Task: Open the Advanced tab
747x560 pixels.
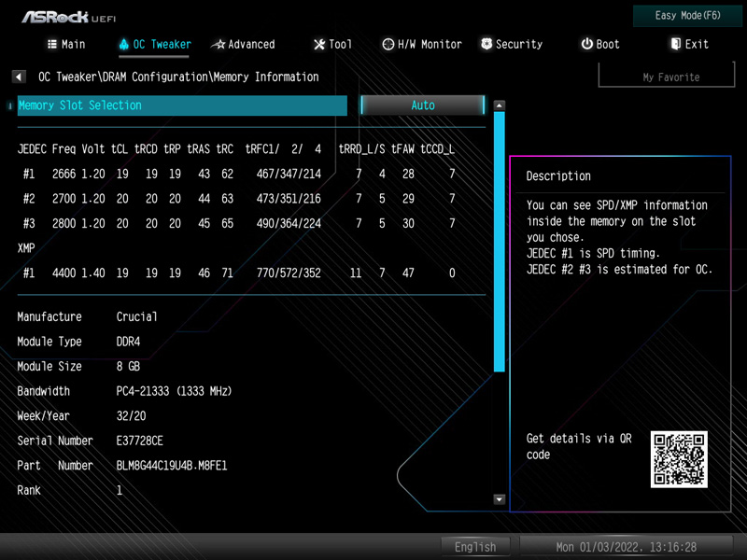Action: pyautogui.click(x=243, y=44)
